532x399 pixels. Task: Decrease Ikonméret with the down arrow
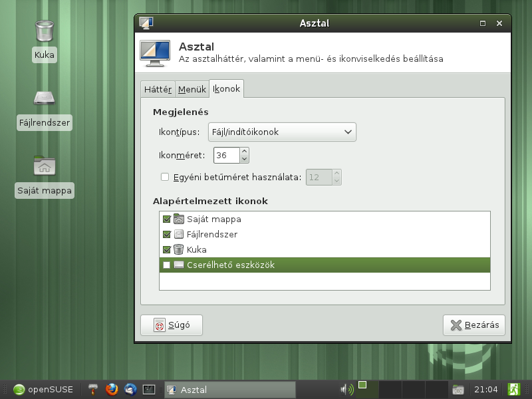(x=244, y=159)
